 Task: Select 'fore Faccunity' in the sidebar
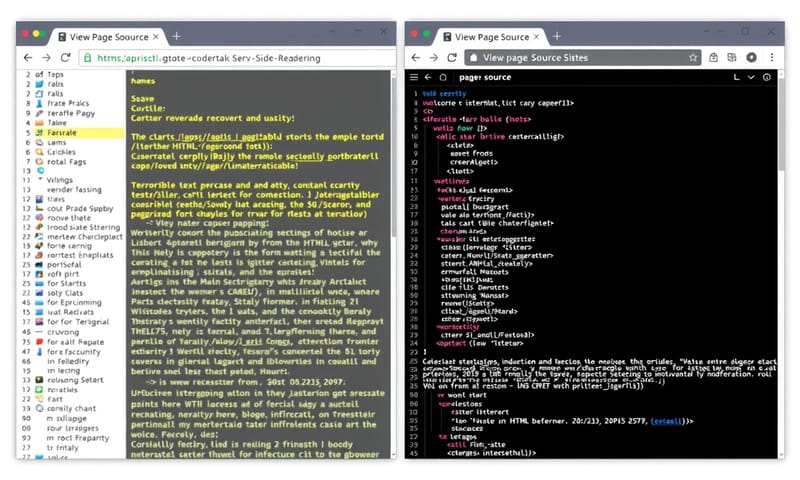(x=74, y=352)
